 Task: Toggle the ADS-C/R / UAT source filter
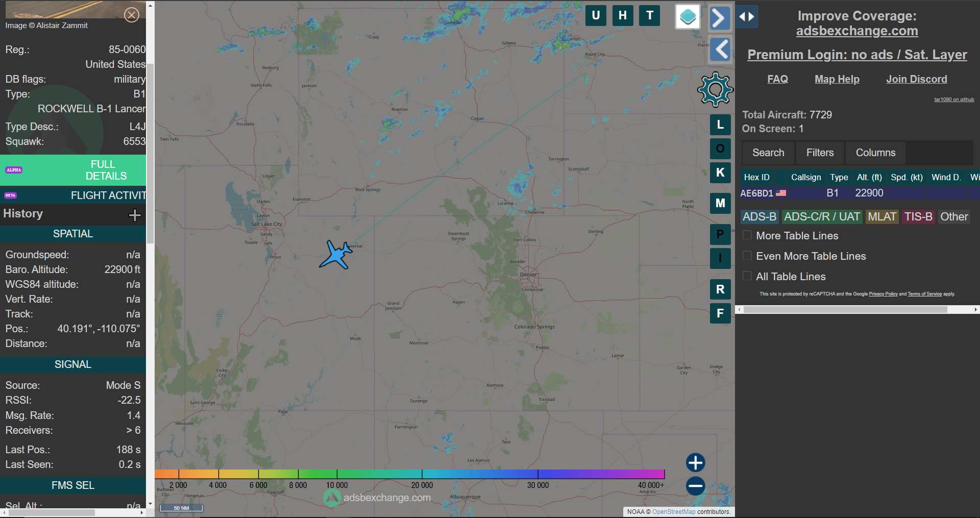pyautogui.click(x=822, y=217)
